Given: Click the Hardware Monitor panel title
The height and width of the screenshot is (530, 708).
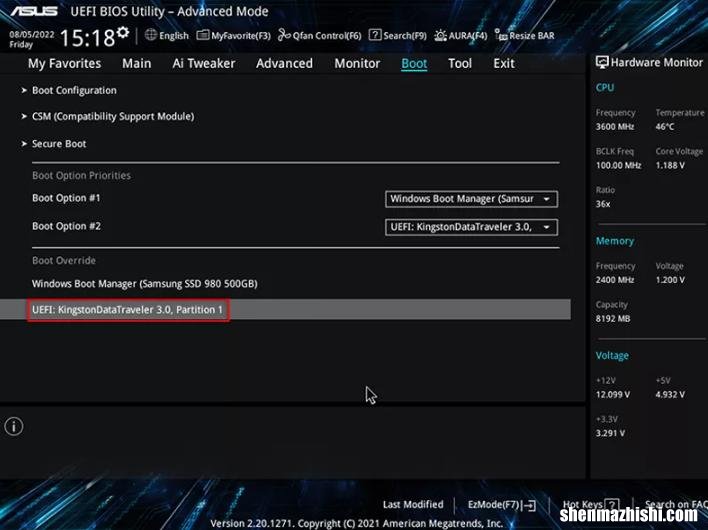Looking at the screenshot, I should 657,62.
